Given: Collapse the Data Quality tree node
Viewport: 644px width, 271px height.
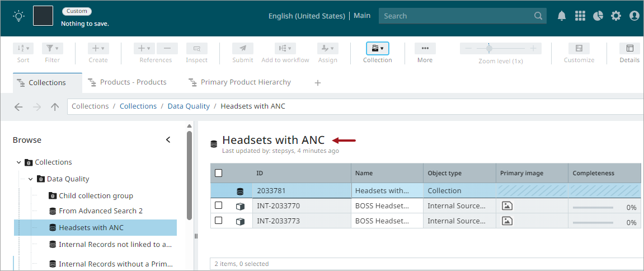Looking at the screenshot, I should coord(31,179).
